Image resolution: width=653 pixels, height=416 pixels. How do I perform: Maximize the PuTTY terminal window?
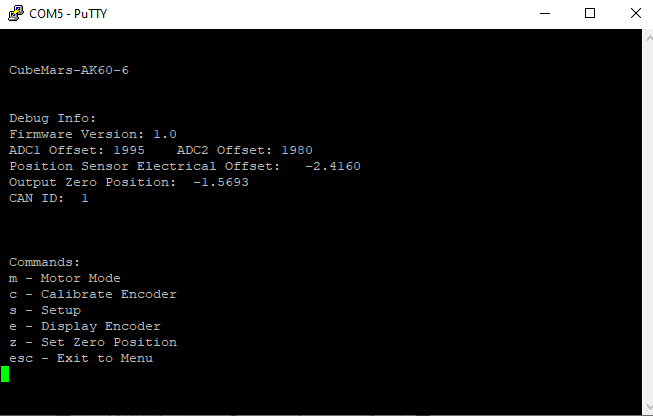[x=590, y=13]
